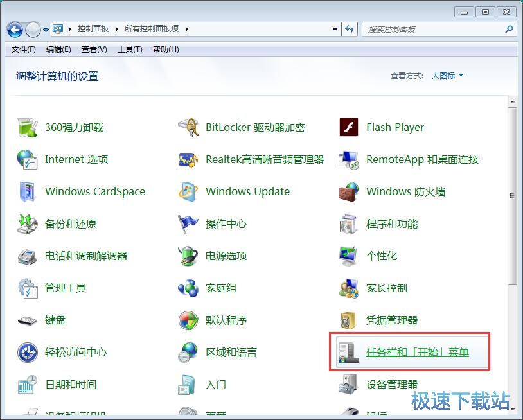This screenshot has height=420, width=523.
Task: Open 备份和还原 icon
Action: [28, 223]
